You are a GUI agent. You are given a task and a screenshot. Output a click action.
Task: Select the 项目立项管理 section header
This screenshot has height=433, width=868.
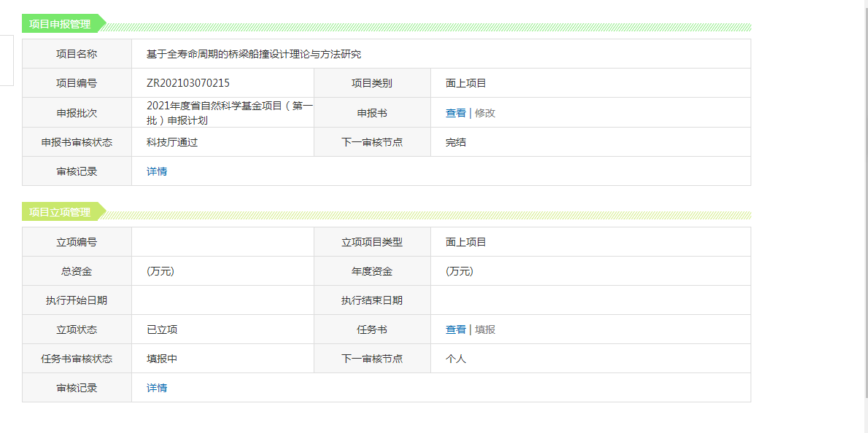click(60, 212)
